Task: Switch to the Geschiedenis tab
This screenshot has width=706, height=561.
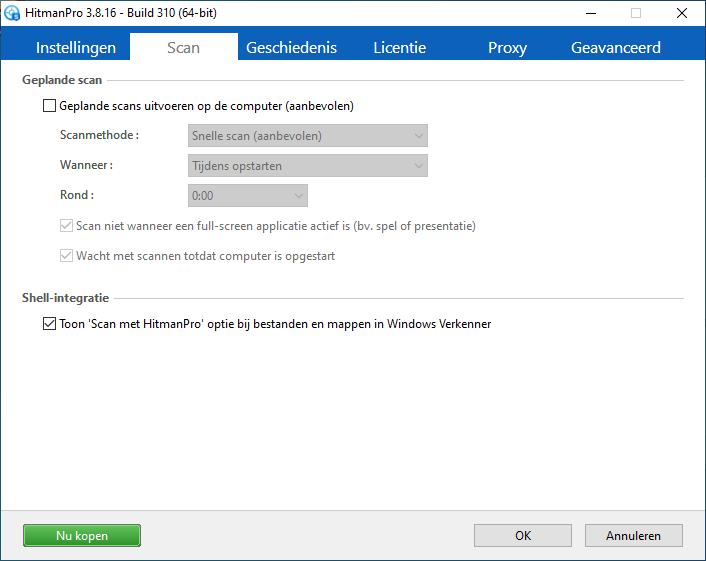Action: click(x=291, y=47)
